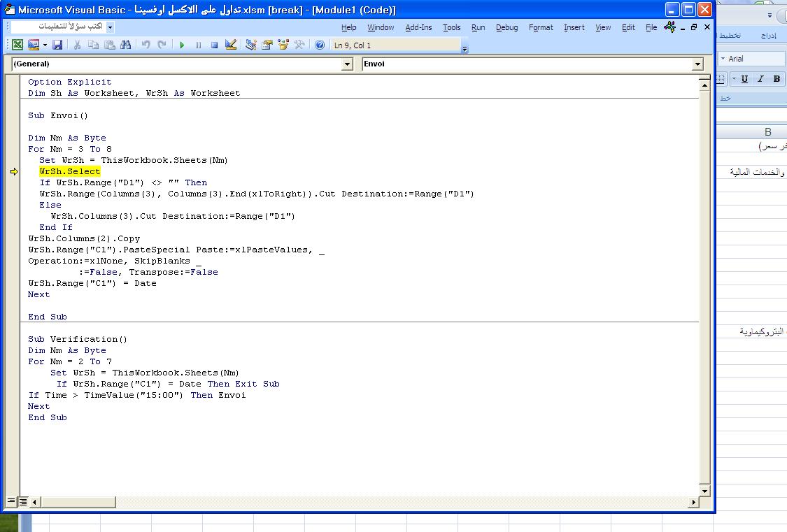Open the File menu
This screenshot has width=787, height=532.
tap(651, 27)
